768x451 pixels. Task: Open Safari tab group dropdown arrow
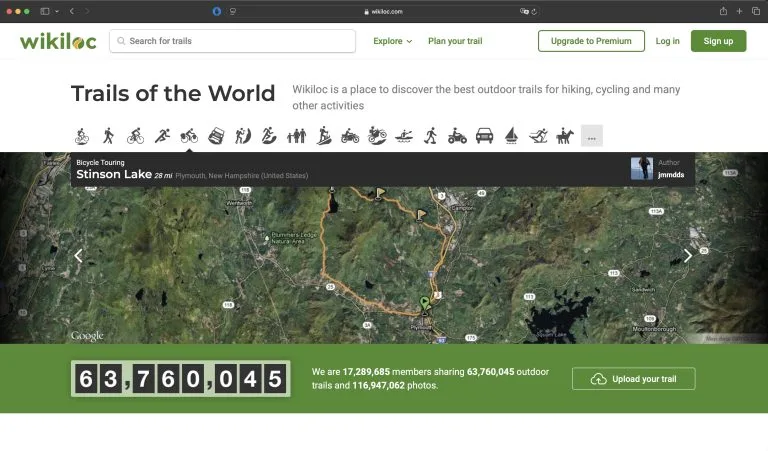click(57, 11)
